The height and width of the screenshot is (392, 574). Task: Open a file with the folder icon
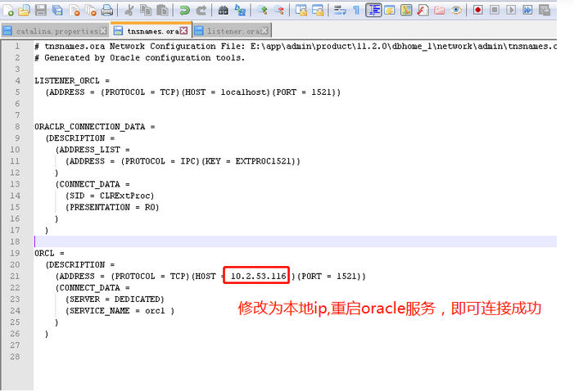25,11
